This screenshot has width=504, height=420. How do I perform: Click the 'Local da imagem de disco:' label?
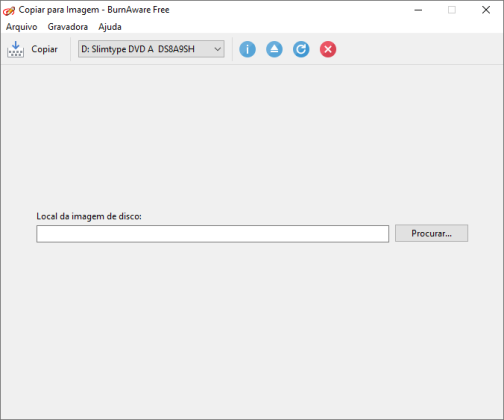coord(89,216)
